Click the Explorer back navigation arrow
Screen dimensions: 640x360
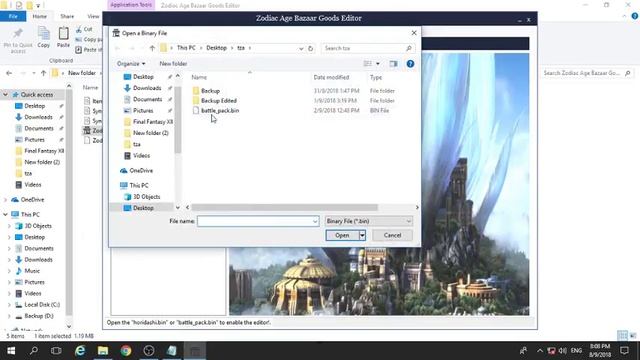[9, 73]
